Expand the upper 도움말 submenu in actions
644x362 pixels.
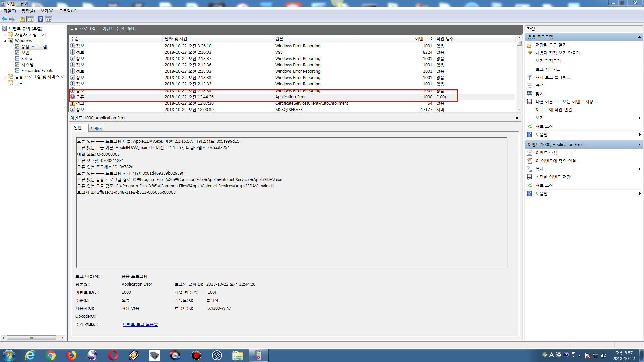click(x=640, y=135)
